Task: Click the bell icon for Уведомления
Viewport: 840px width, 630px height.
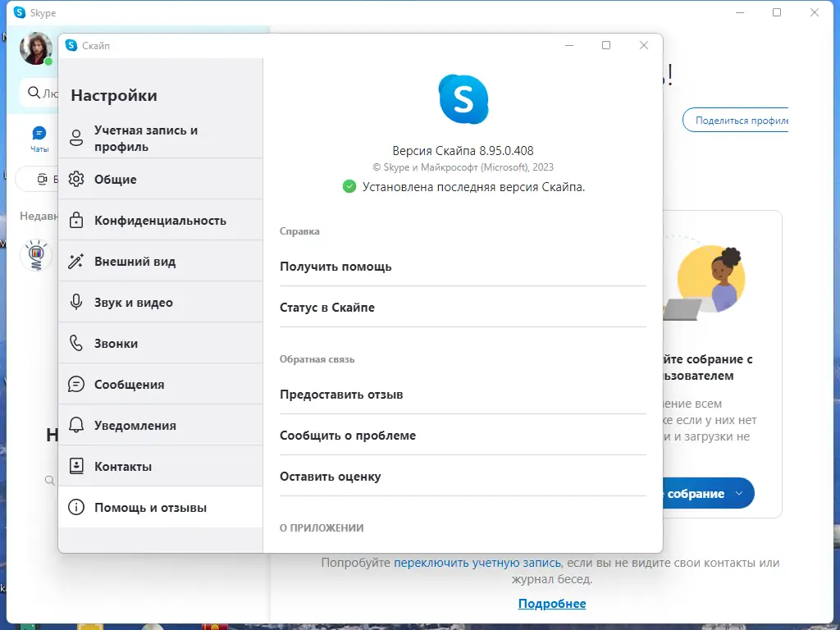Action: (76, 425)
